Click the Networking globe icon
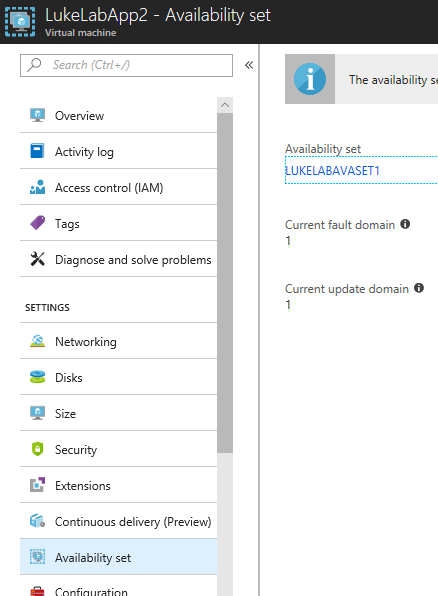Screen dimensions: 438x596 pyautogui.click(x=37, y=341)
